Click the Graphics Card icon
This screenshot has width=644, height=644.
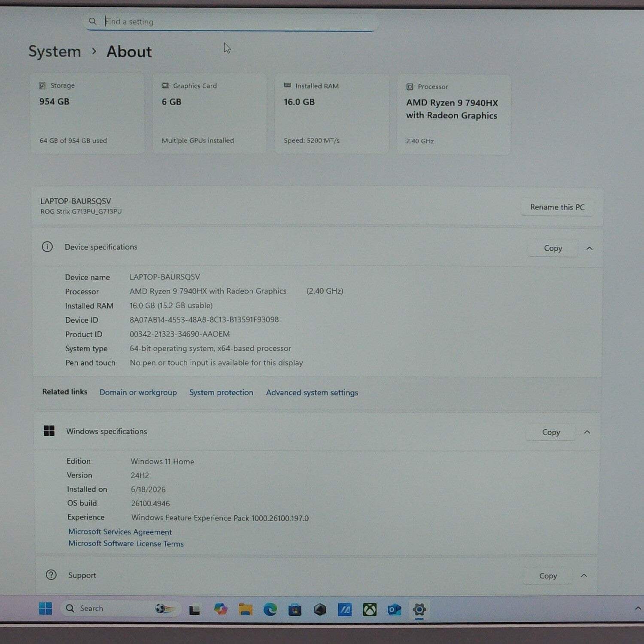(x=165, y=85)
